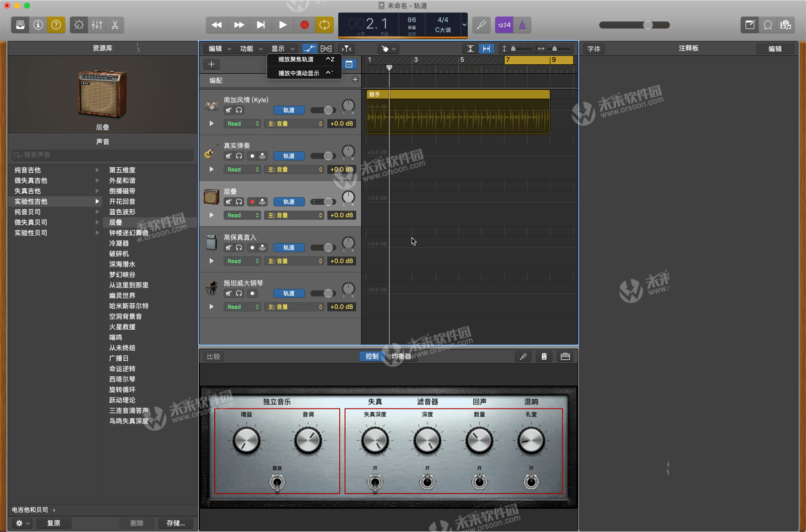Switch to the 均衡器 tab
The width and height of the screenshot is (806, 532).
[x=401, y=356]
